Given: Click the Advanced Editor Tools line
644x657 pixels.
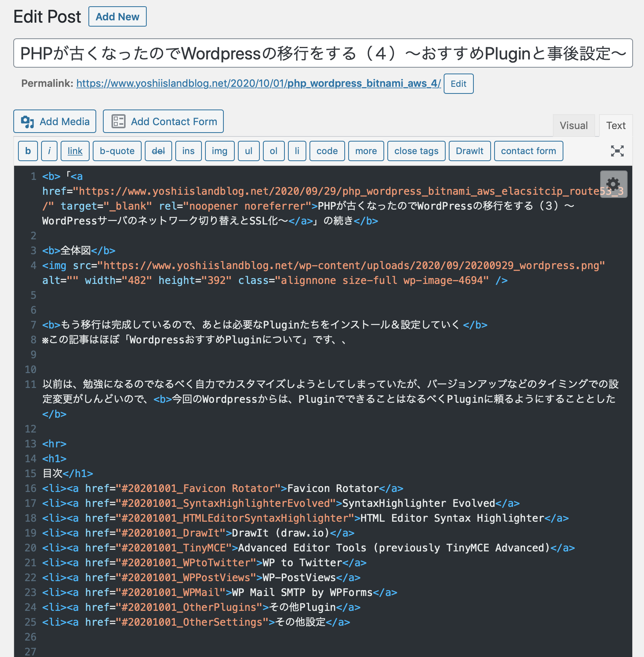Looking at the screenshot, I should pos(309,548).
